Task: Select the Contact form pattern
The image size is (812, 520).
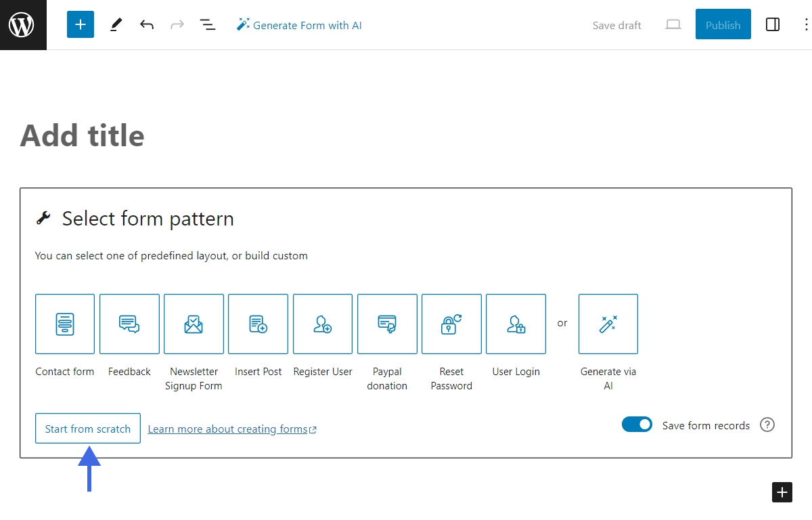Action: pyautogui.click(x=64, y=324)
